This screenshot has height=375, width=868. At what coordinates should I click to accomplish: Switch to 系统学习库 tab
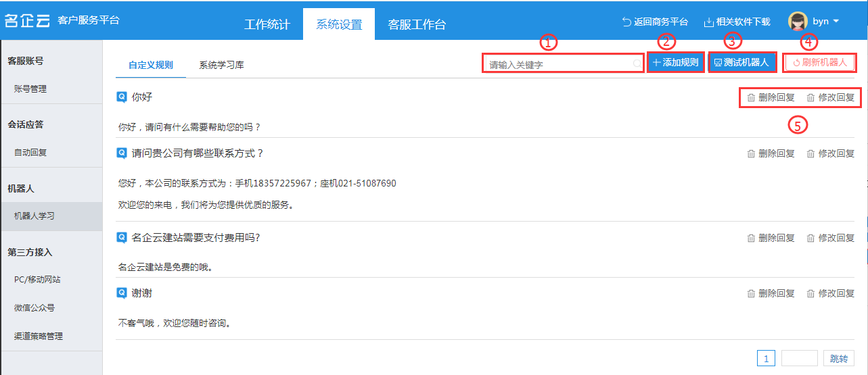pos(221,66)
